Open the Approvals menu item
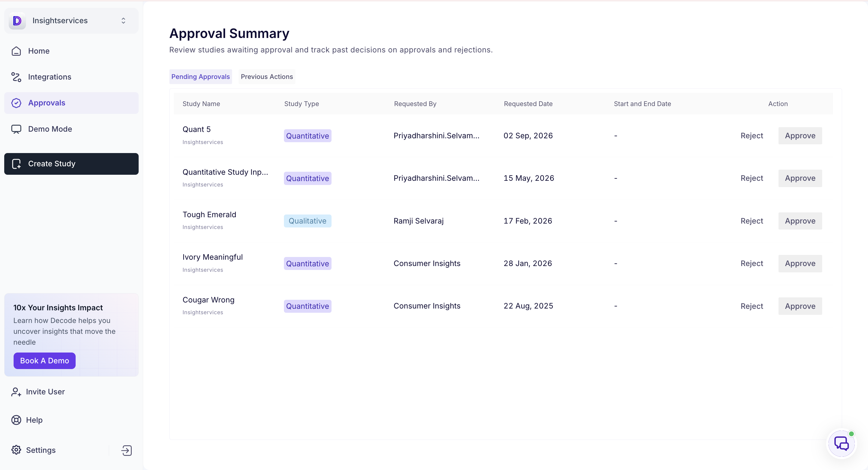868x470 pixels. pos(71,103)
